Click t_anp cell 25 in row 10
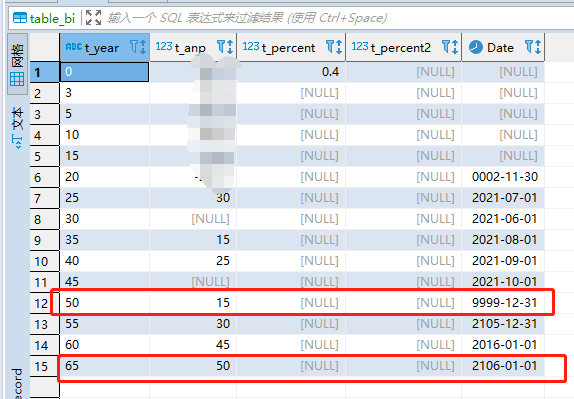This screenshot has width=574, height=399. (x=193, y=261)
